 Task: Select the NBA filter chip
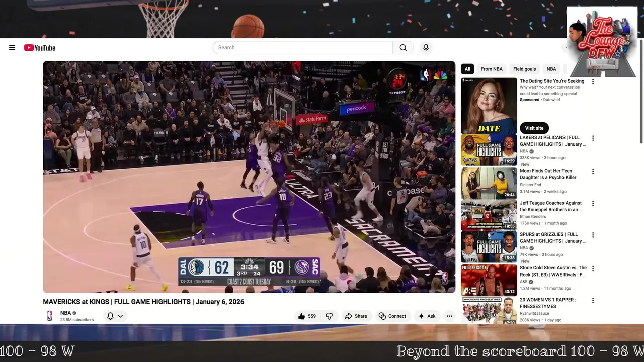coord(551,69)
